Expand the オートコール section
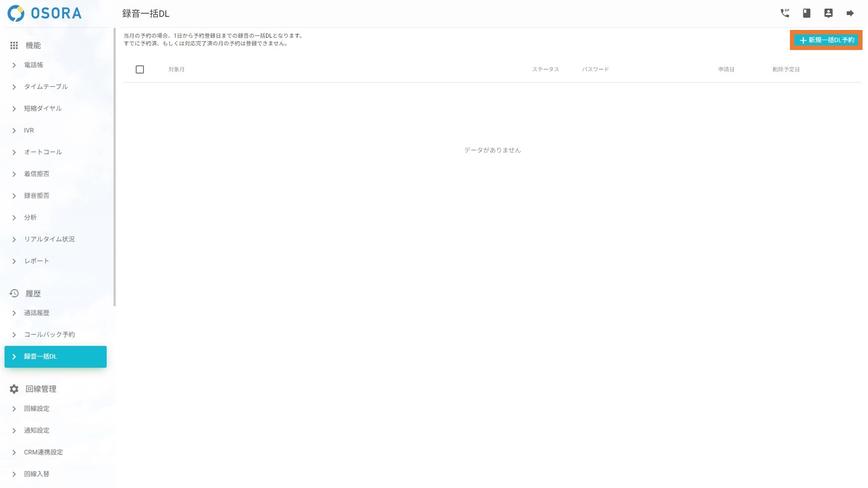 click(43, 152)
